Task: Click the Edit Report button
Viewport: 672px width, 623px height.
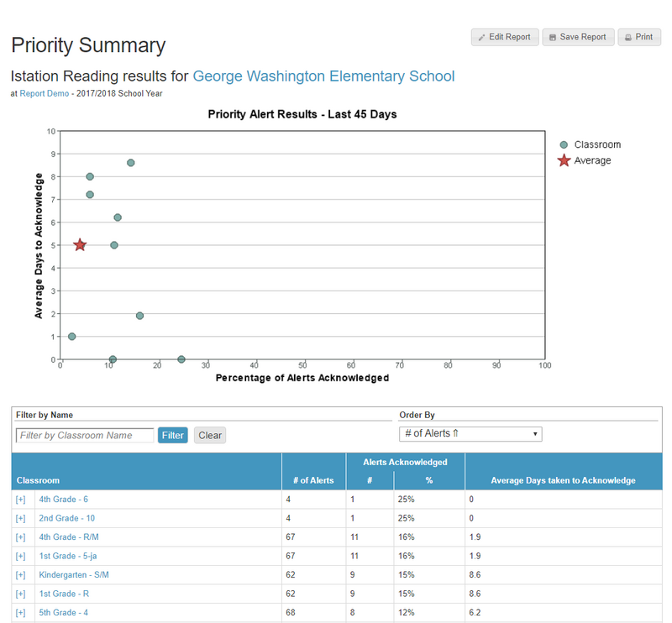Action: (x=505, y=37)
